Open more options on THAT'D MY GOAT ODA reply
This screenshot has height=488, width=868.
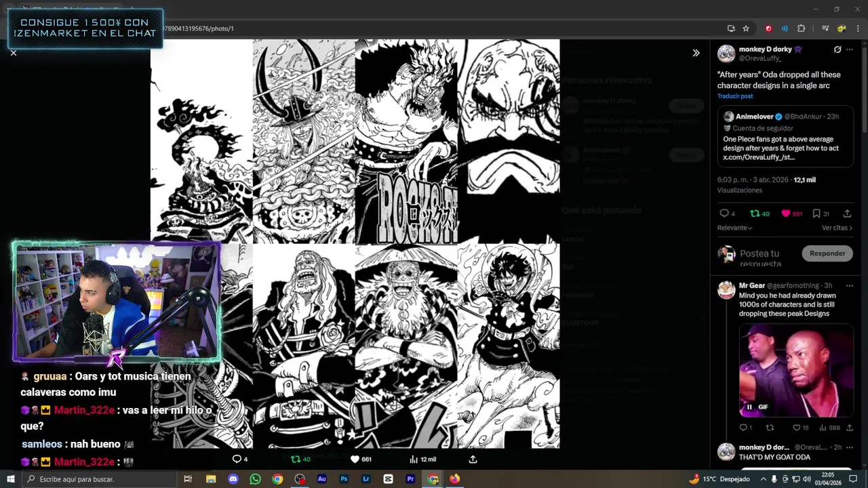[850, 447]
